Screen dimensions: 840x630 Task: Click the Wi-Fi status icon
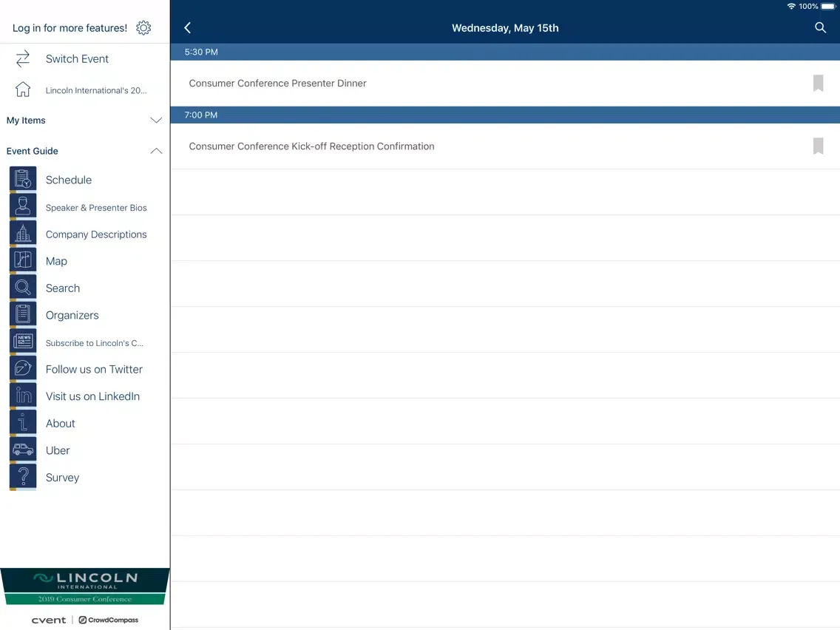(791, 7)
